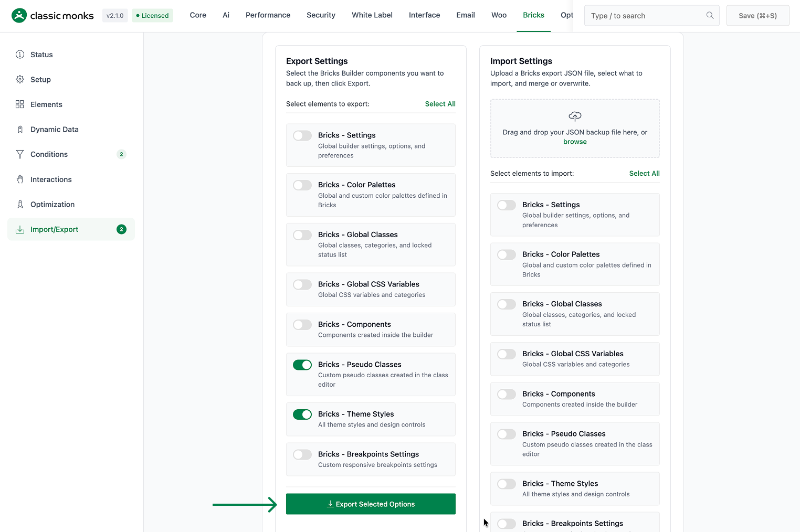Click Select All for import elements

click(x=644, y=174)
